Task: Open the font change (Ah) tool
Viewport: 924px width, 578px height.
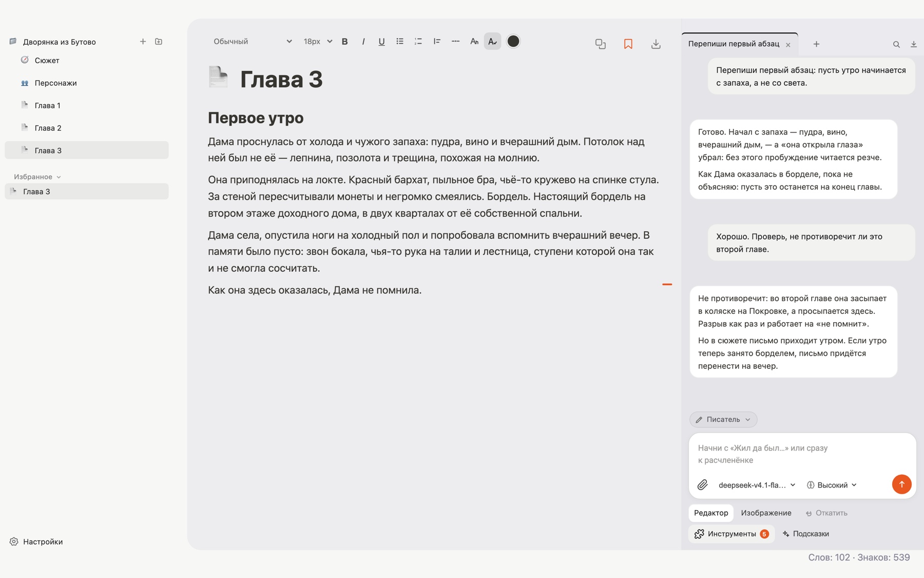Action: pos(474,42)
